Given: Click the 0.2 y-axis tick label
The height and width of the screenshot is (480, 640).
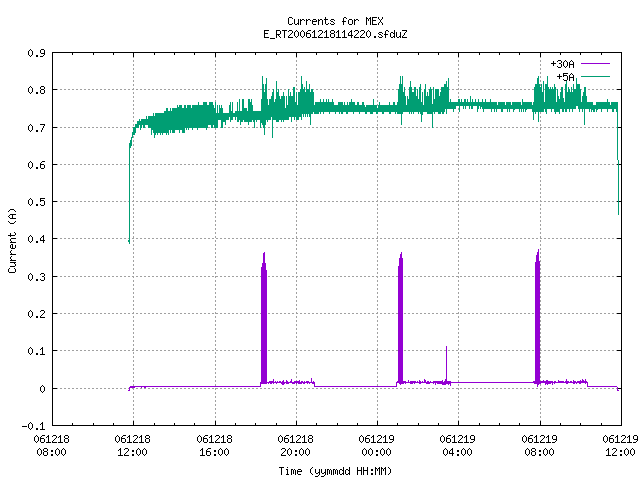Looking at the screenshot, I should pyautogui.click(x=36, y=314).
